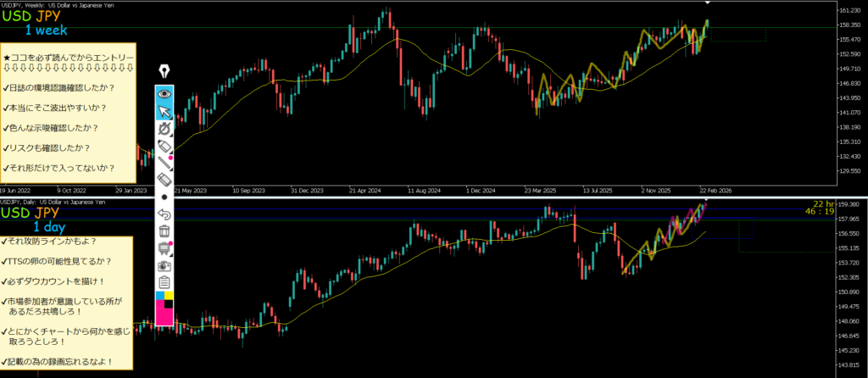This screenshot has height=378, width=868.
Task: Select the black color swatch
Action: click(169, 304)
